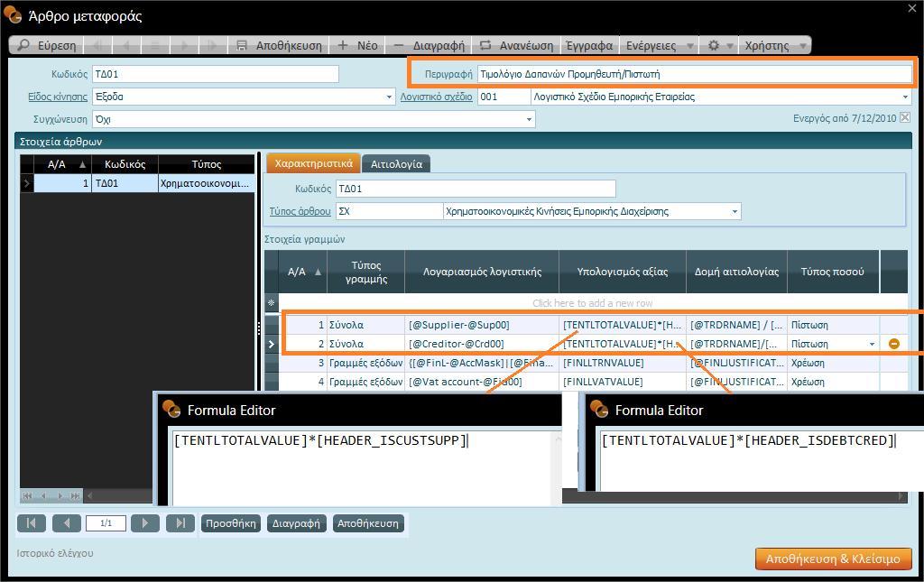Go to next row in left grid navigator
Image resolution: width=924 pixels, height=582 pixels.
coord(60,496)
